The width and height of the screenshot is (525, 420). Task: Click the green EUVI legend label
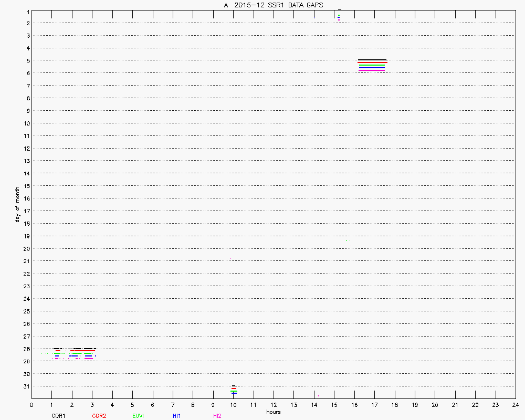pos(138,416)
